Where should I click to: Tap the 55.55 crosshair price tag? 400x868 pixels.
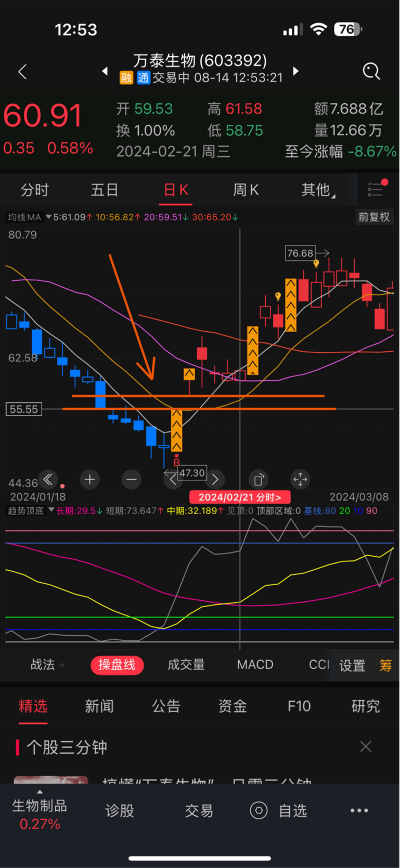(24, 409)
